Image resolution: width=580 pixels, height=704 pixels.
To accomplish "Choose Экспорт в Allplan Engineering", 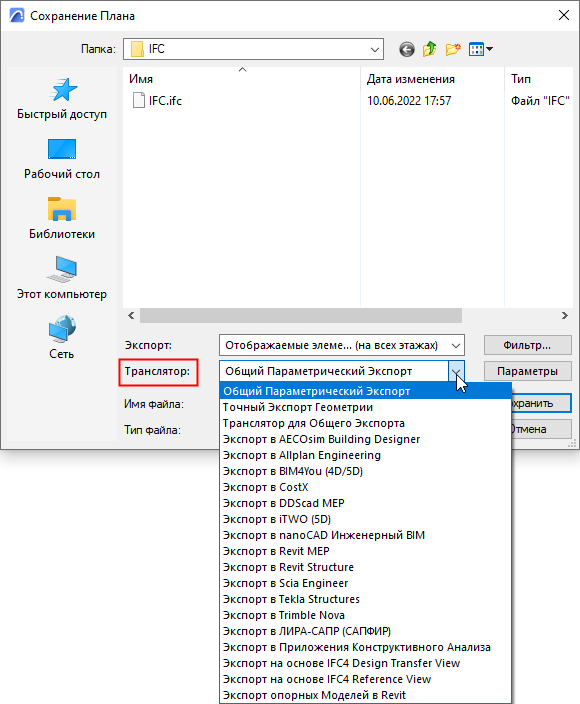I will click(x=365, y=455).
